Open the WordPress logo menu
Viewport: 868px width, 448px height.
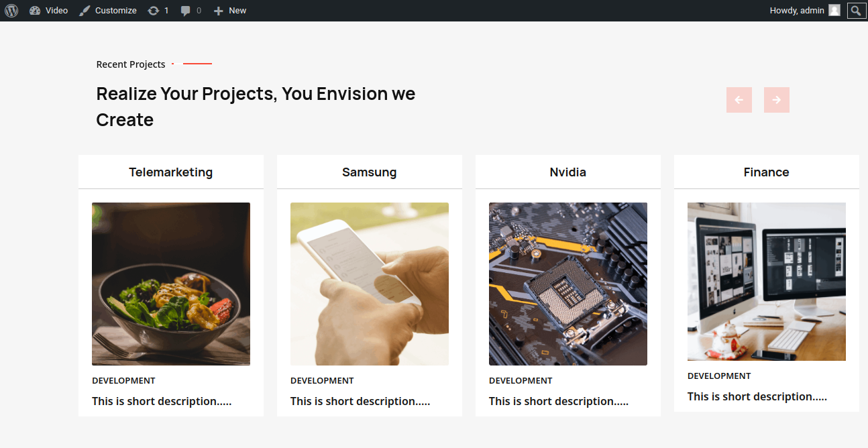[11, 11]
